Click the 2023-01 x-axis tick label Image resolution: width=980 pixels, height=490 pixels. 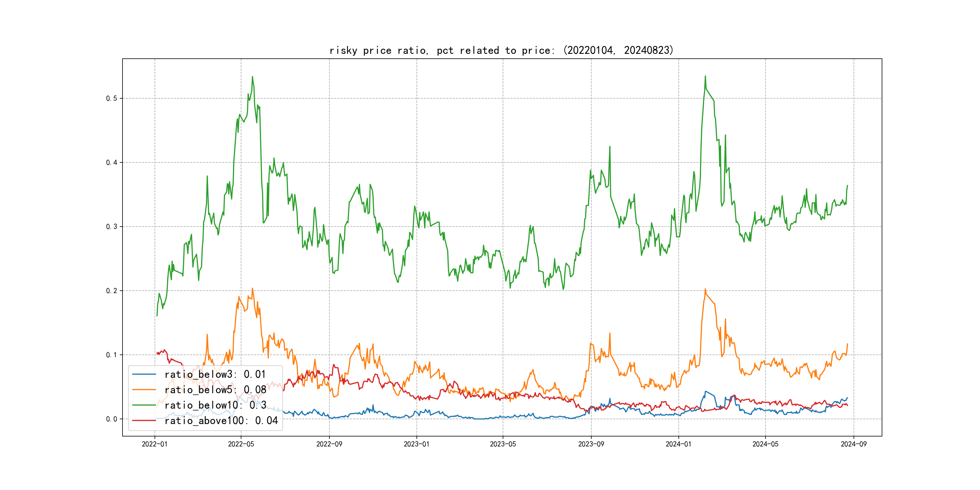tap(416, 444)
